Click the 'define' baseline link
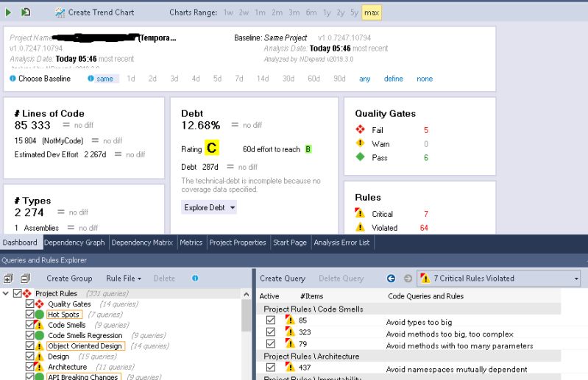The image size is (588, 380). click(394, 79)
